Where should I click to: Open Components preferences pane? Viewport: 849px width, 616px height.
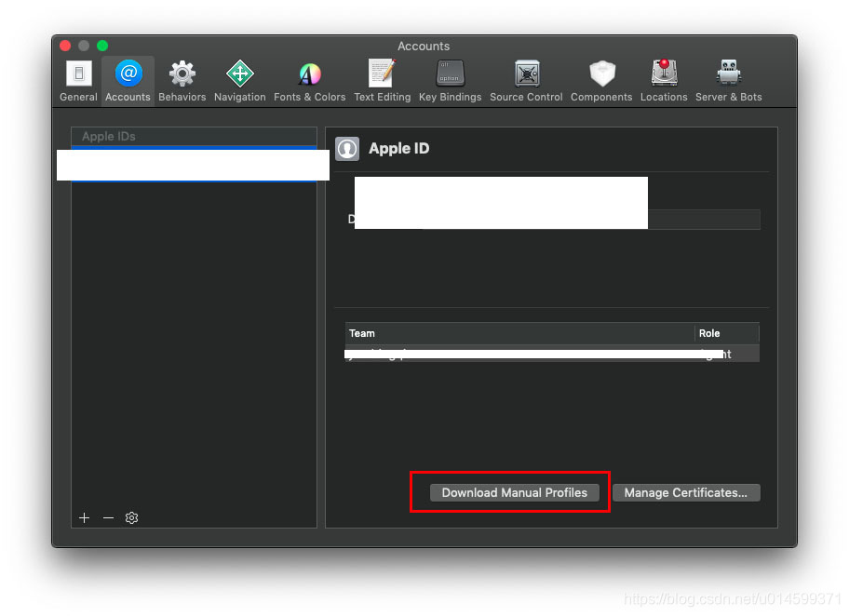pyautogui.click(x=601, y=81)
